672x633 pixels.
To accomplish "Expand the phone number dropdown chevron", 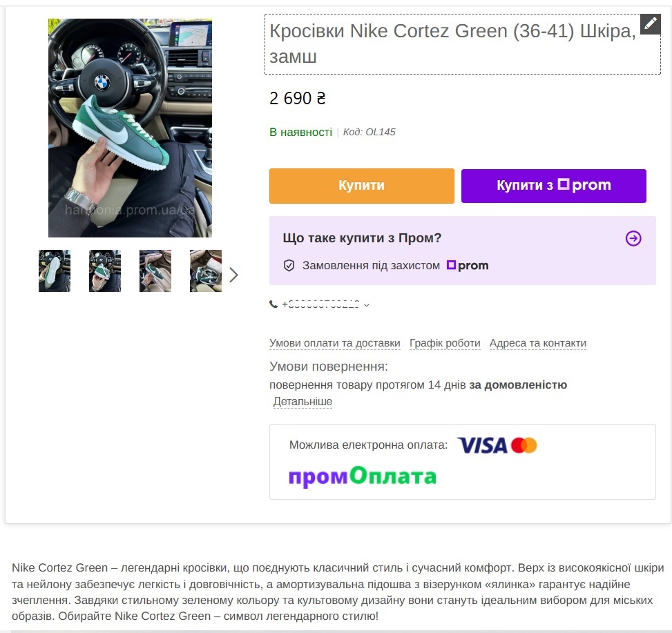I will [x=367, y=305].
